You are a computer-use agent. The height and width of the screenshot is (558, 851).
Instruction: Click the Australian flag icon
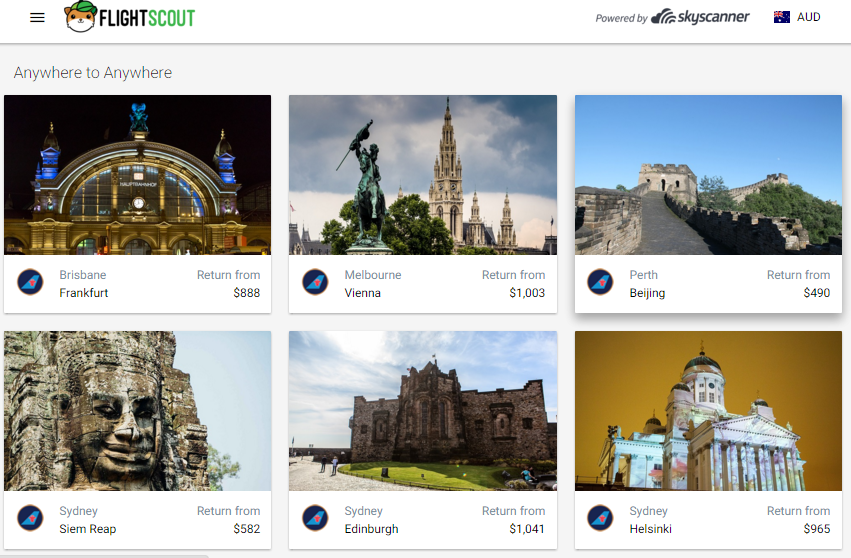point(782,17)
